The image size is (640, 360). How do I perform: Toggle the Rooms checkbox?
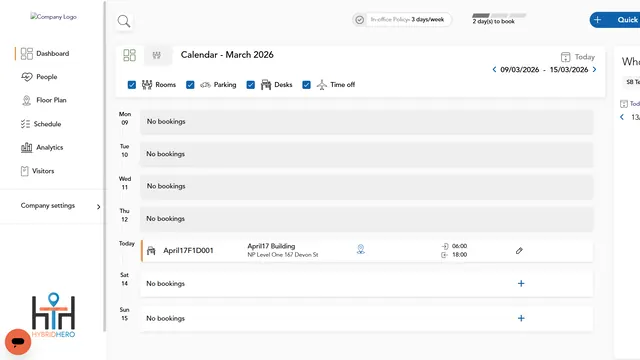click(131, 85)
